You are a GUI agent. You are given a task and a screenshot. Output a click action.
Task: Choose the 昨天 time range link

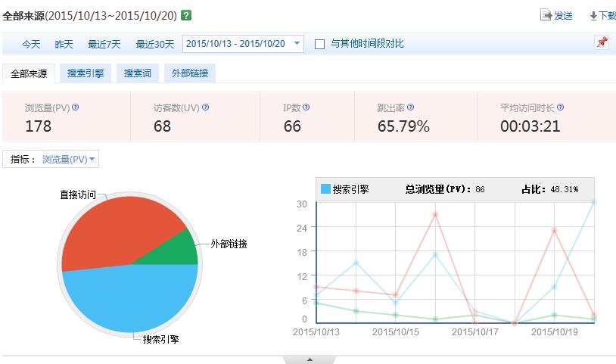64,44
